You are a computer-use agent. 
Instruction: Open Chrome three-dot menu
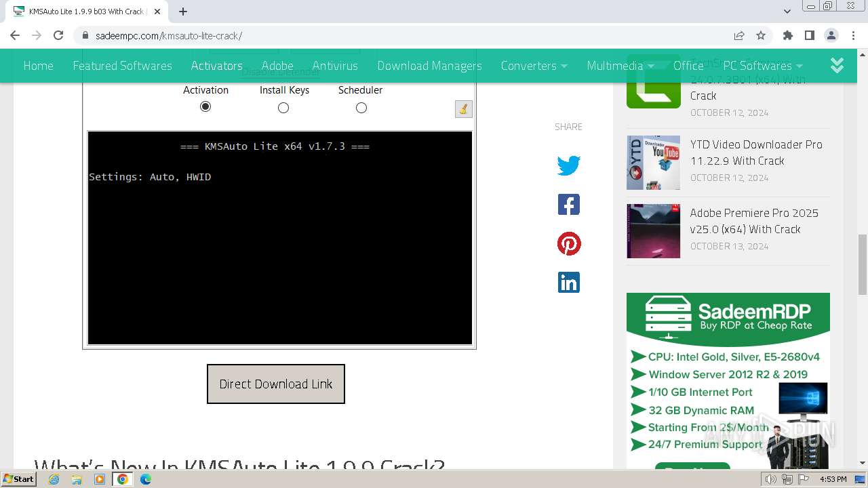pyautogui.click(x=852, y=35)
